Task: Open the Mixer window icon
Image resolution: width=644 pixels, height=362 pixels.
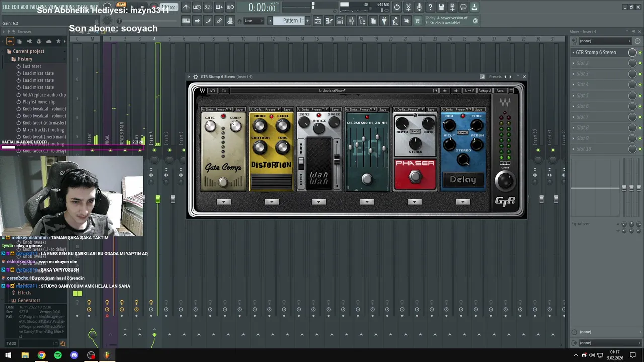Action: (351, 21)
